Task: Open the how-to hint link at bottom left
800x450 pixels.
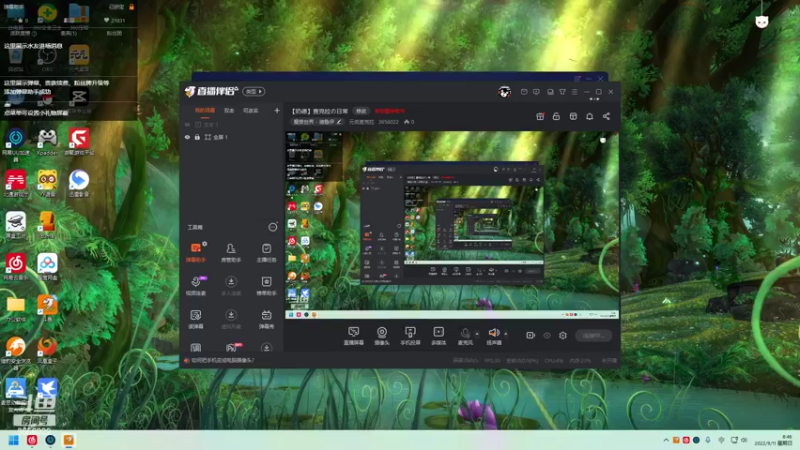Action: click(x=222, y=360)
